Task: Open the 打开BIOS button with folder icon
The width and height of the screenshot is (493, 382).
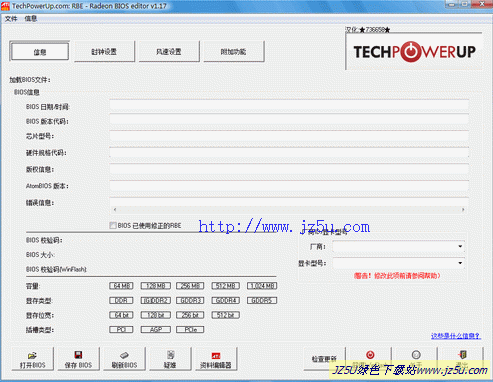Action: (32, 359)
